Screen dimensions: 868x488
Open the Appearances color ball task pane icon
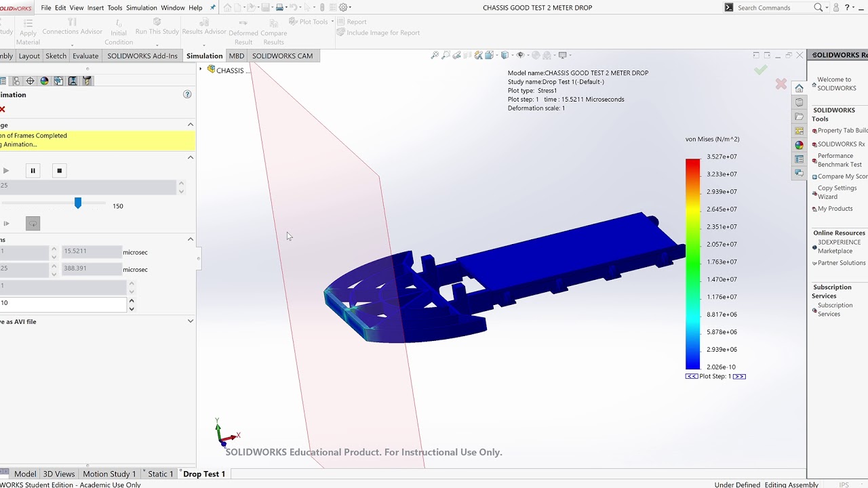[x=799, y=145]
